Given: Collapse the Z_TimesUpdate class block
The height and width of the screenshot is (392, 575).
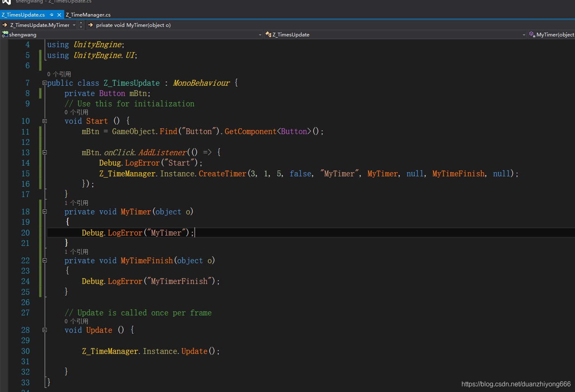Looking at the screenshot, I should point(44,83).
